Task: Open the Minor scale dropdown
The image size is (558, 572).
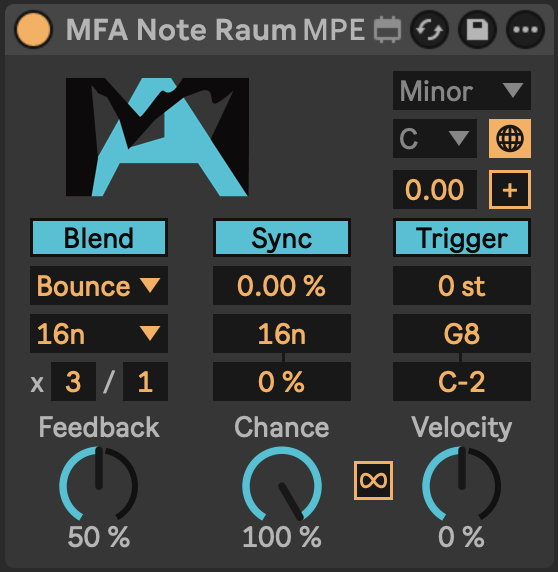Action: click(462, 90)
